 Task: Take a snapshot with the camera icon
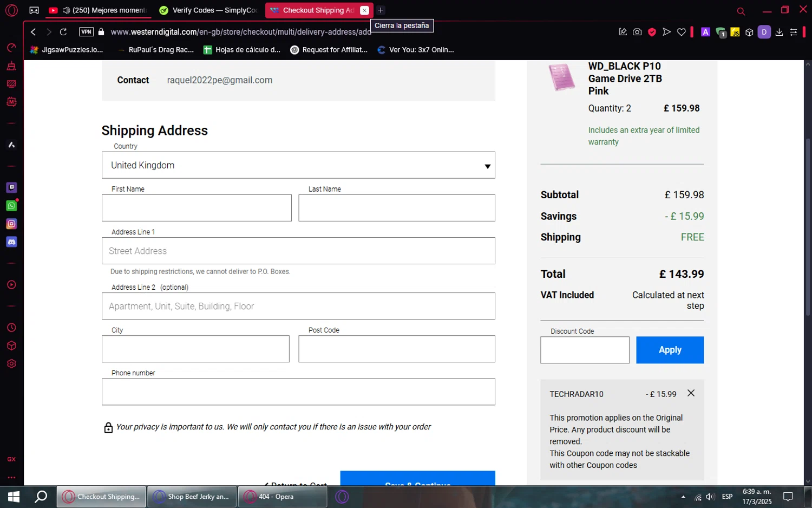[637, 32]
